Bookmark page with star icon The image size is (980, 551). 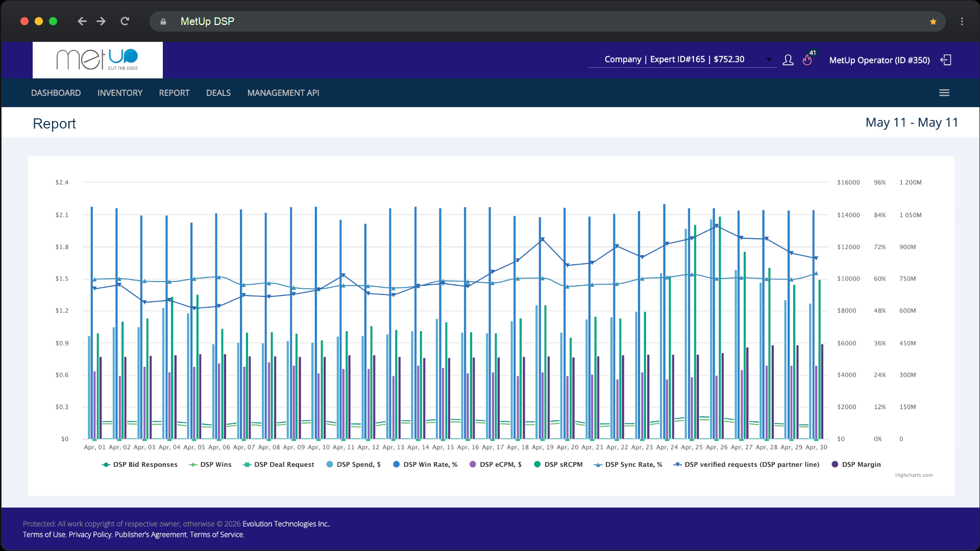pos(933,21)
